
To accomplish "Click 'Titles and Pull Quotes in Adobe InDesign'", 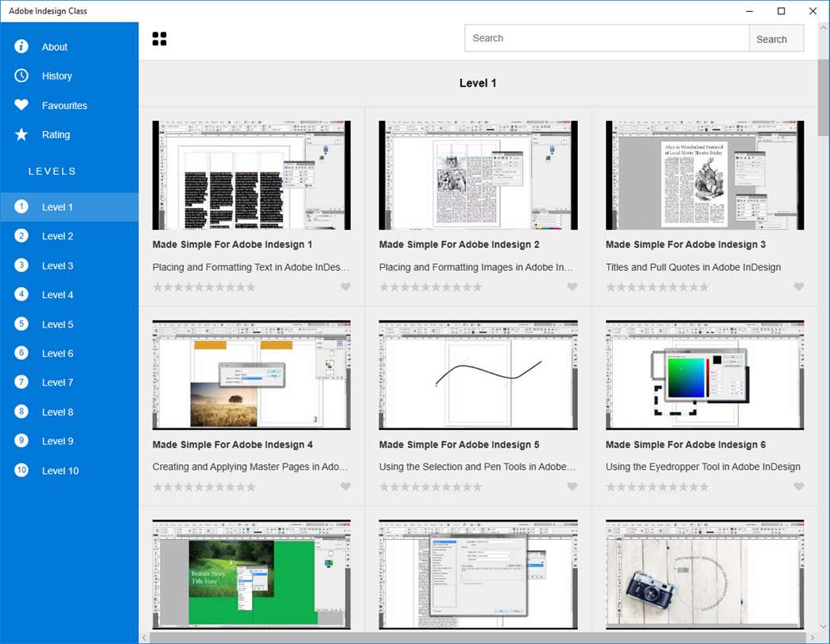I will pyautogui.click(x=693, y=267).
